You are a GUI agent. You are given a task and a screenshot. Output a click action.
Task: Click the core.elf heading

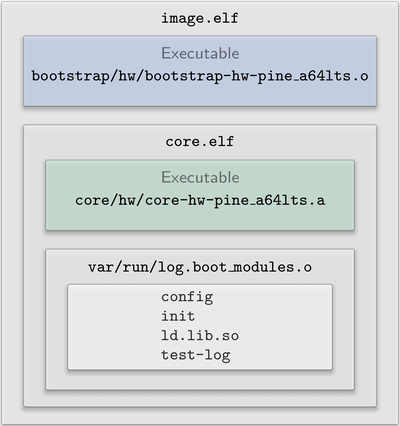pyautogui.click(x=200, y=141)
